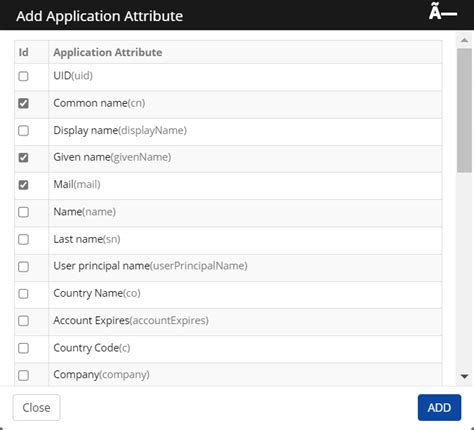
Task: Deselect the Mail(mail) checkbox
Action: (23, 185)
